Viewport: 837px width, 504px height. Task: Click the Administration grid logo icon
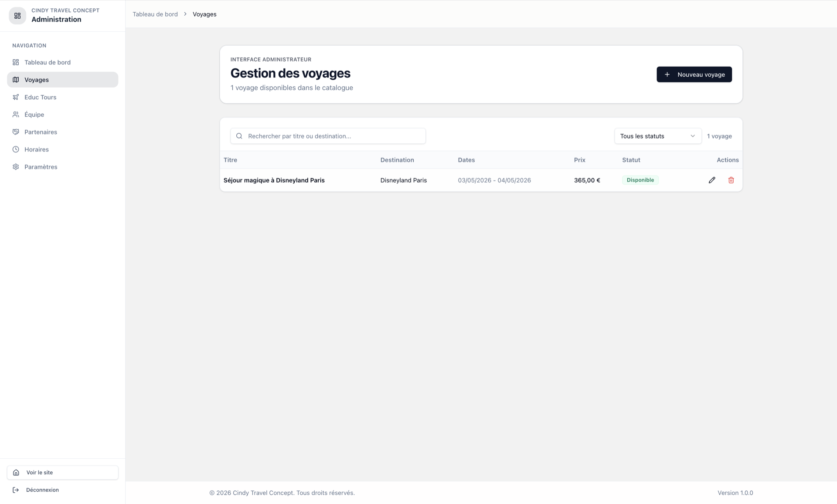click(17, 16)
